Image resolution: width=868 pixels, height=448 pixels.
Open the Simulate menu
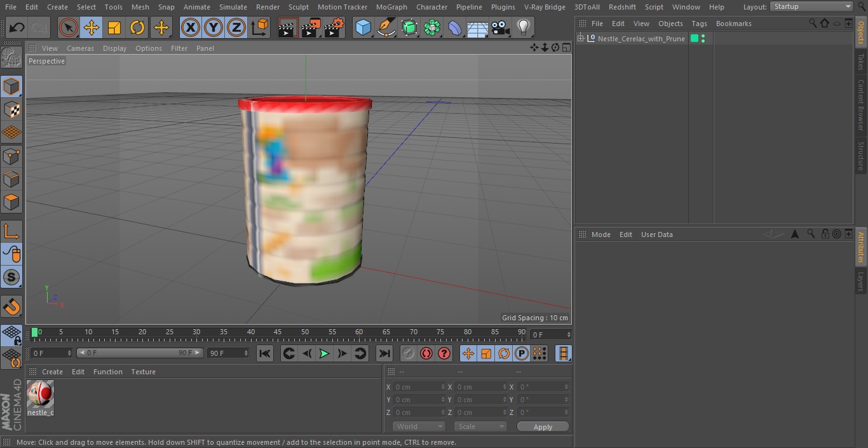point(233,7)
